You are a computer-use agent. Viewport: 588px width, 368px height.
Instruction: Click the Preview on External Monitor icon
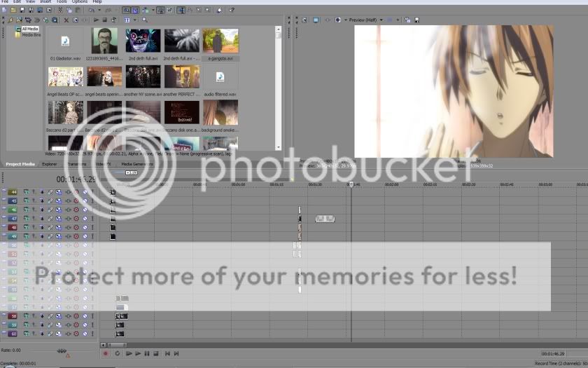coord(316,20)
